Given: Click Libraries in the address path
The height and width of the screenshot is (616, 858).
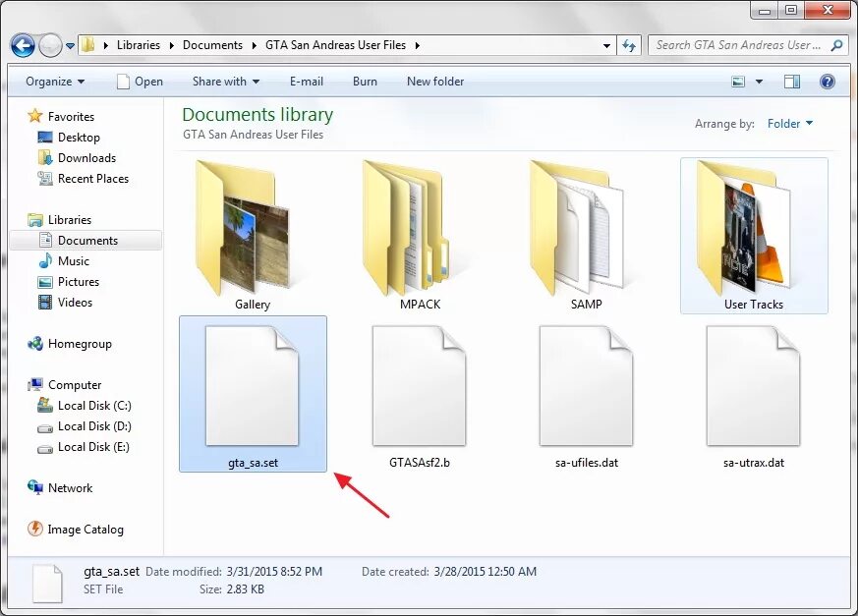Looking at the screenshot, I should (139, 45).
